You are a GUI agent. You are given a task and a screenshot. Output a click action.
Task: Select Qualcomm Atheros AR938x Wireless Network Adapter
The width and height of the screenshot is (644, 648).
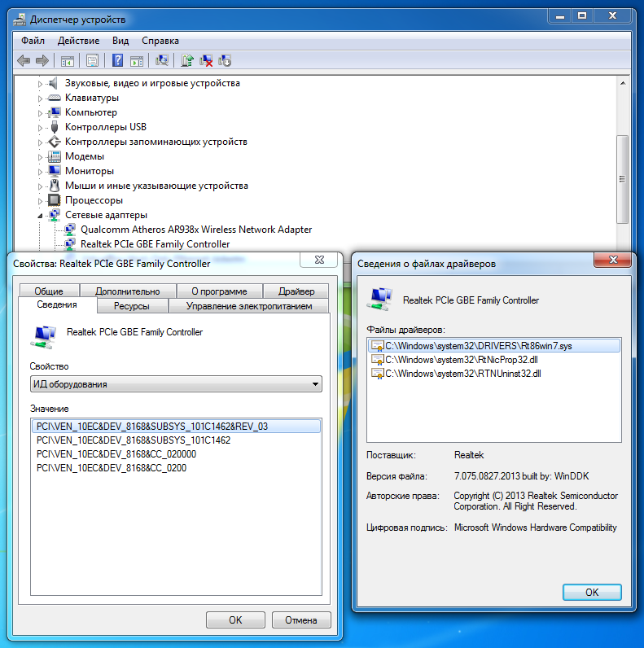click(x=196, y=230)
